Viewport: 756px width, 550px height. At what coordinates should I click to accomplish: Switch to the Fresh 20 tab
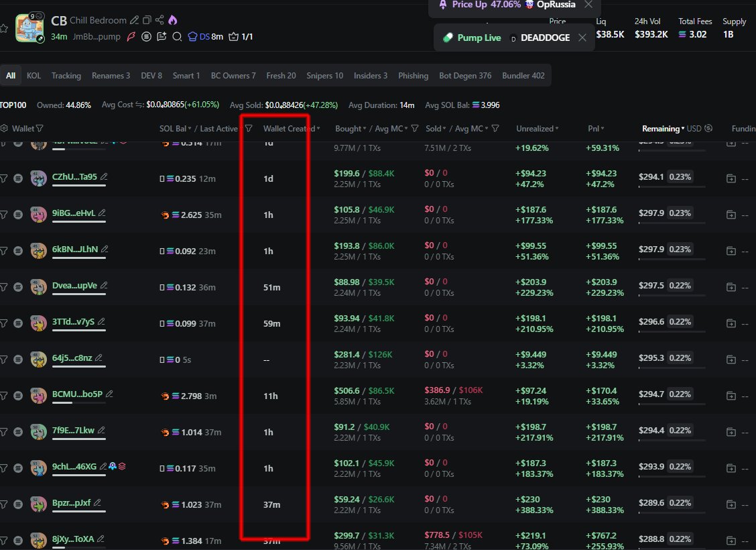[281, 76]
